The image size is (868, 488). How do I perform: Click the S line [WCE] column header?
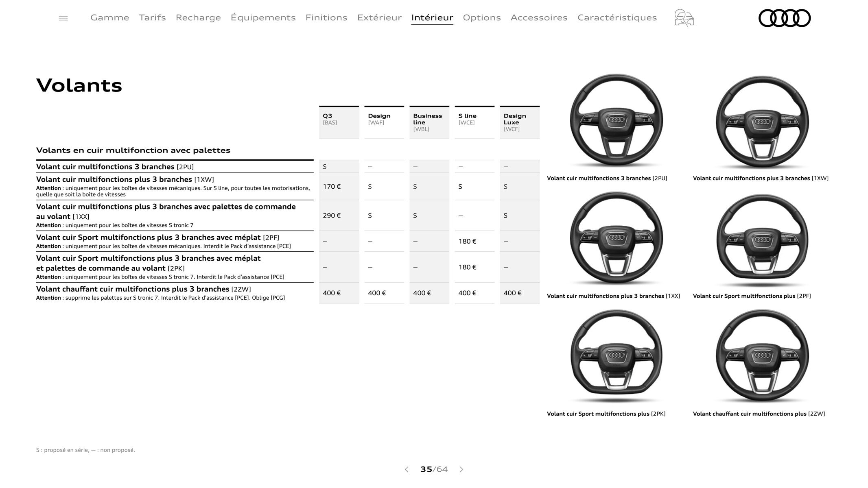474,122
